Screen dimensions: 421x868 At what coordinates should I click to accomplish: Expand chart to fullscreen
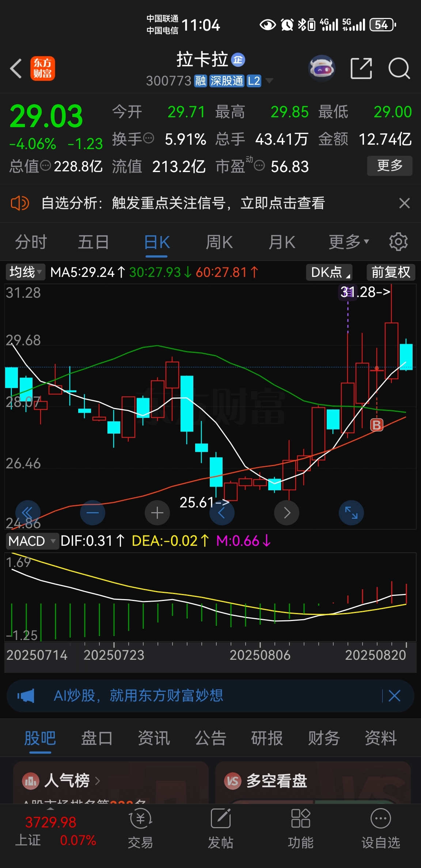[351, 513]
